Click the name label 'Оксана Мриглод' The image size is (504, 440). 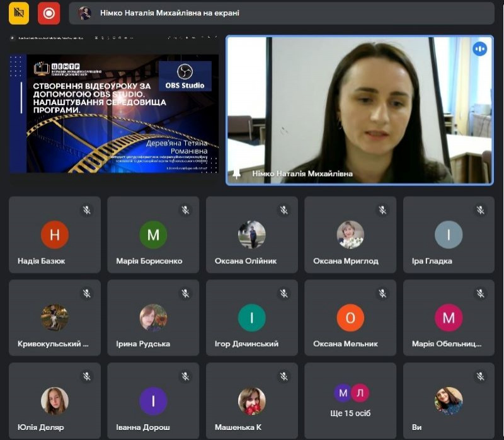click(x=346, y=261)
